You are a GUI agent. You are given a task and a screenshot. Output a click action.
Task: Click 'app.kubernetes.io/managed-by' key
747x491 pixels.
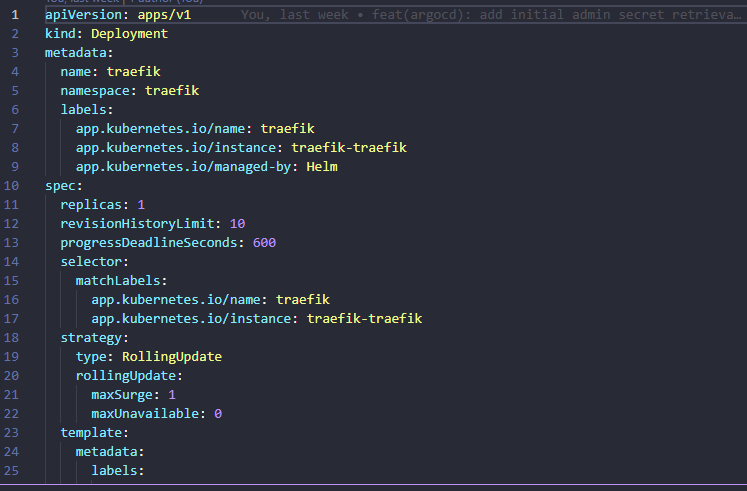(x=183, y=167)
